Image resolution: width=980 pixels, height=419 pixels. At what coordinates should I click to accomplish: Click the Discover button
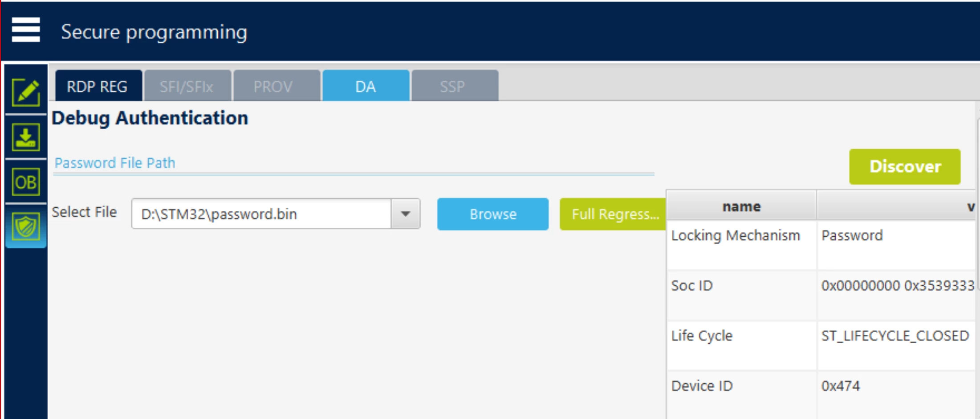(x=905, y=167)
